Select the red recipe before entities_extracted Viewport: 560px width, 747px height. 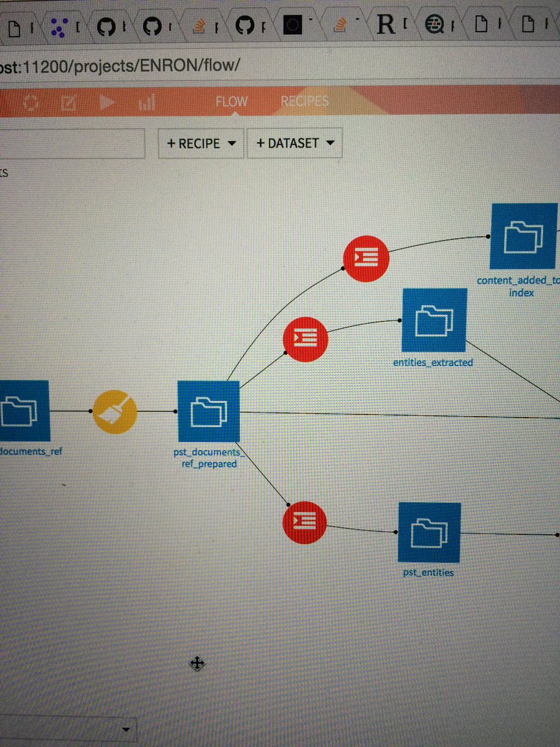click(304, 338)
